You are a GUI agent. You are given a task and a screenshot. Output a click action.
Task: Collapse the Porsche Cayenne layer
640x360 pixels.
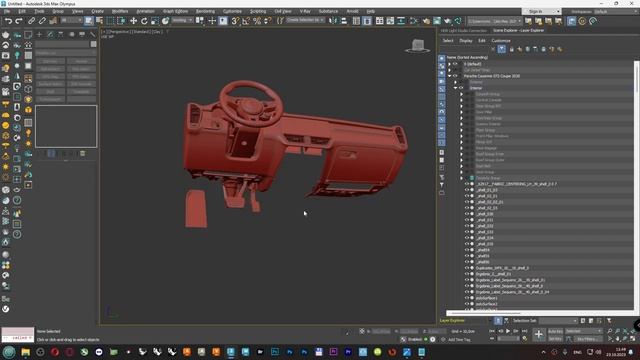coord(449,76)
